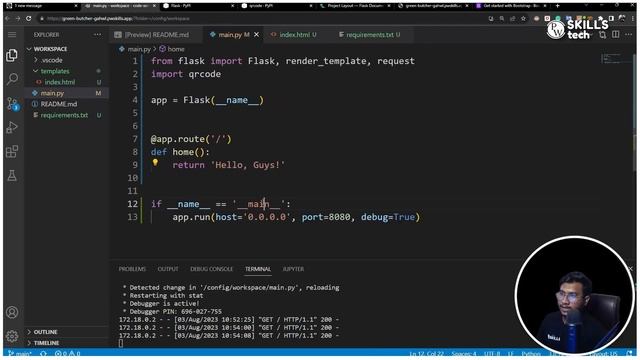This screenshot has width=640, height=360.
Task: Switch to Project Layout Flask Docs browser tab
Action: tap(355, 6)
